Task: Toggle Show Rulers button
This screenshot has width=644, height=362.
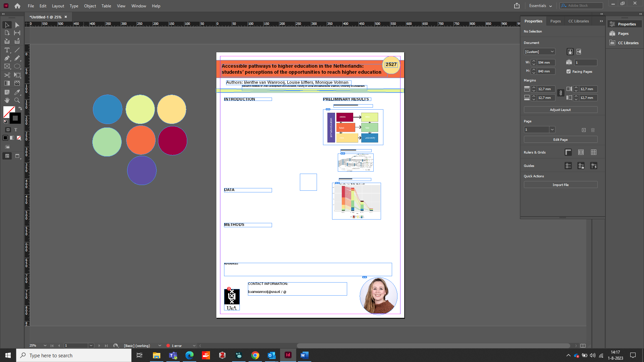Action: pos(568,152)
